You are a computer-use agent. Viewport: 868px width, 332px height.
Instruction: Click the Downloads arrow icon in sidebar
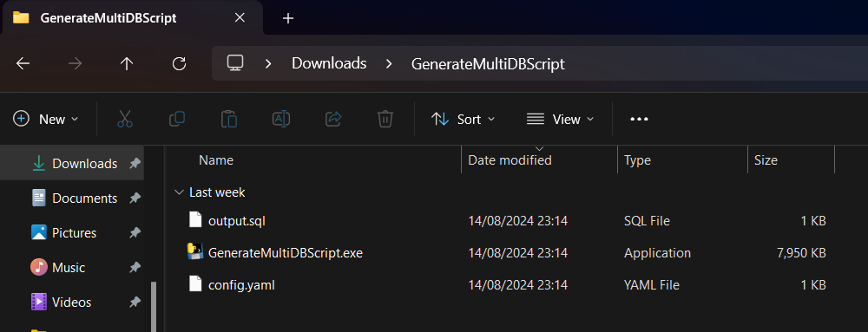(39, 163)
